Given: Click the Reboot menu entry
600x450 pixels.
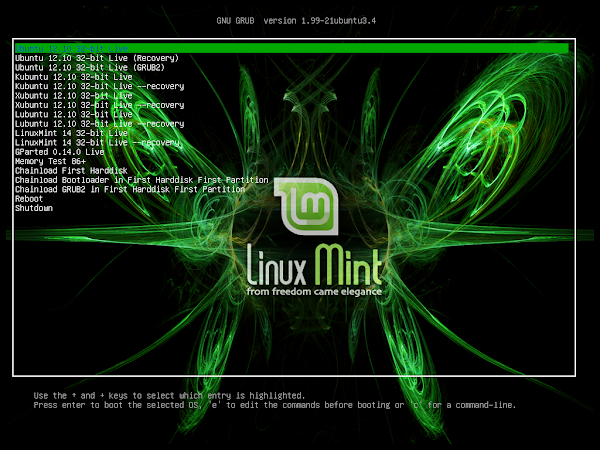Looking at the screenshot, I should (29, 199).
